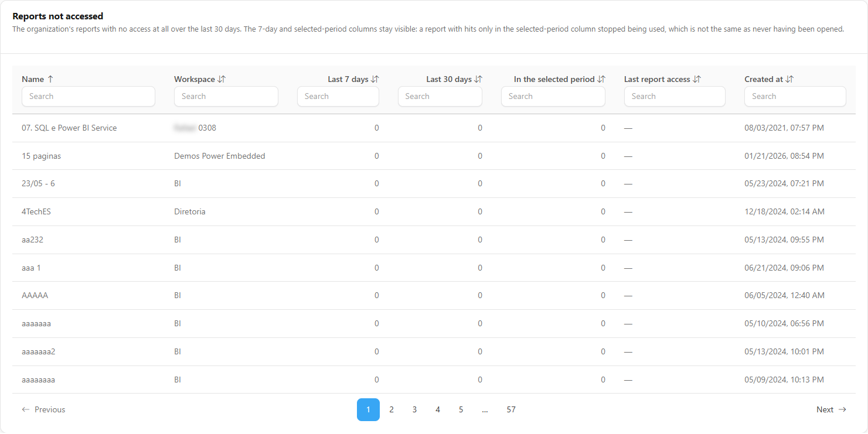The width and height of the screenshot is (868, 434).
Task: Click the 'AAAAA' report name
Action: tap(35, 296)
